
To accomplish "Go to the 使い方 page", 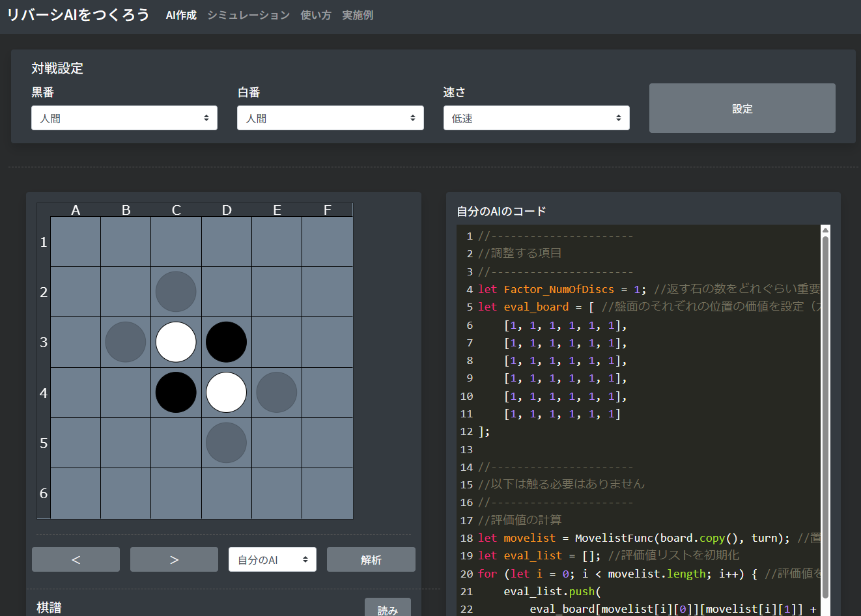I will click(316, 15).
